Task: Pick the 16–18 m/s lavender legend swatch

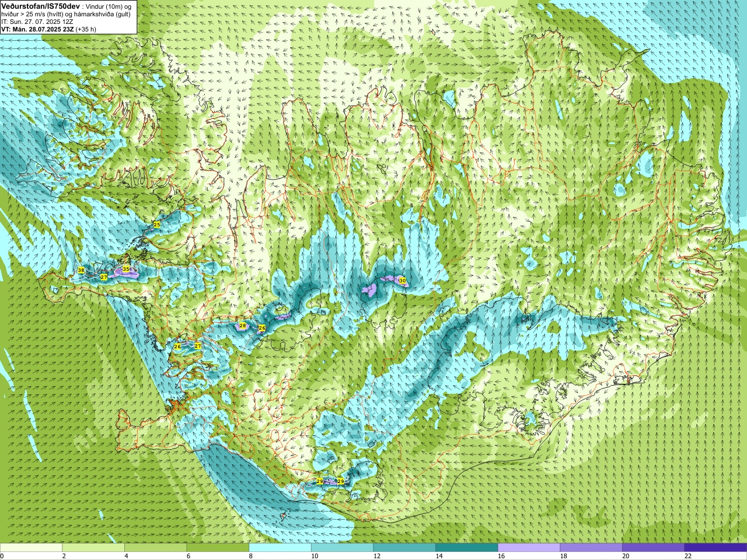Action: pyautogui.click(x=529, y=548)
